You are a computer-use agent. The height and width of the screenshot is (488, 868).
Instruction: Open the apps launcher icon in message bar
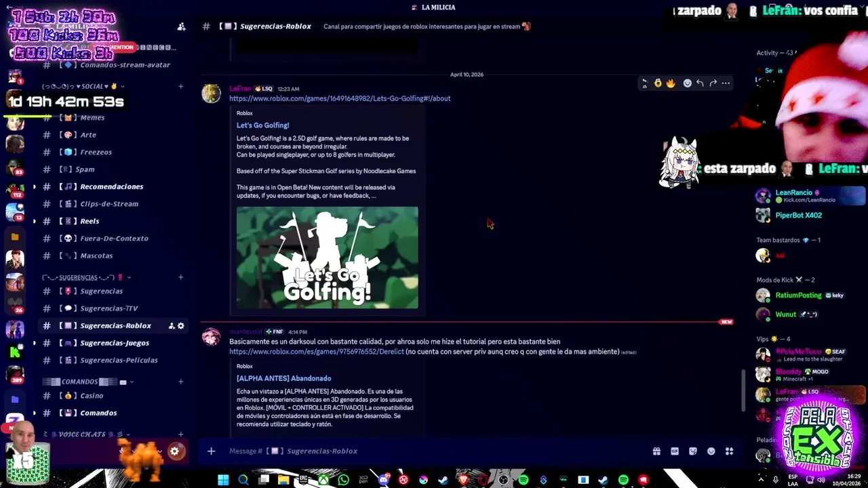730,451
